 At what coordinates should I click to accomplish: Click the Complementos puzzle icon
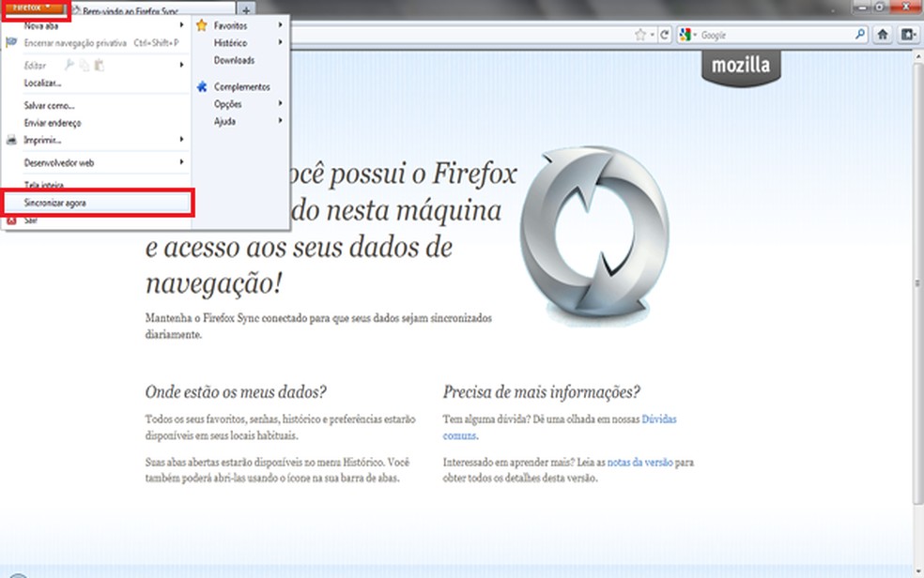click(x=202, y=86)
